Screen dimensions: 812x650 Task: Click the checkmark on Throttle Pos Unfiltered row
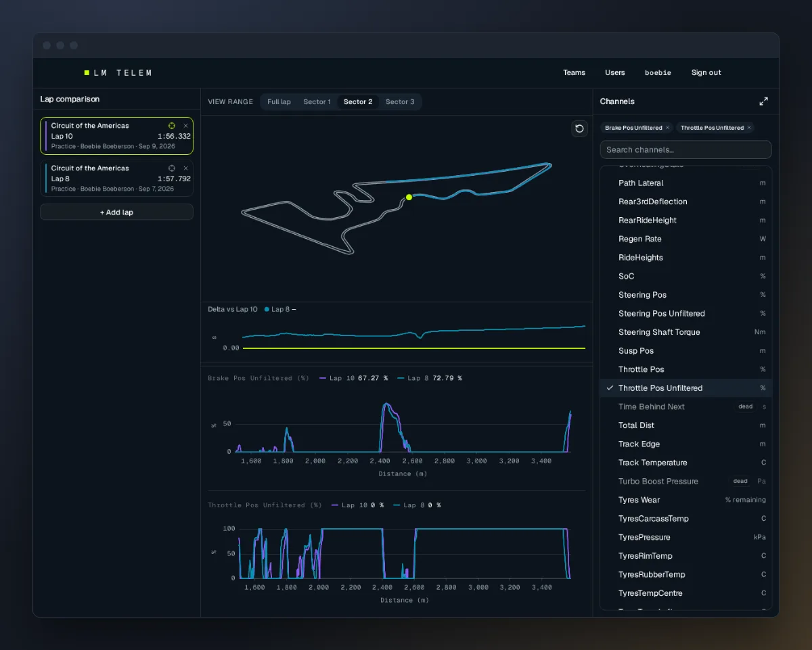pos(610,388)
